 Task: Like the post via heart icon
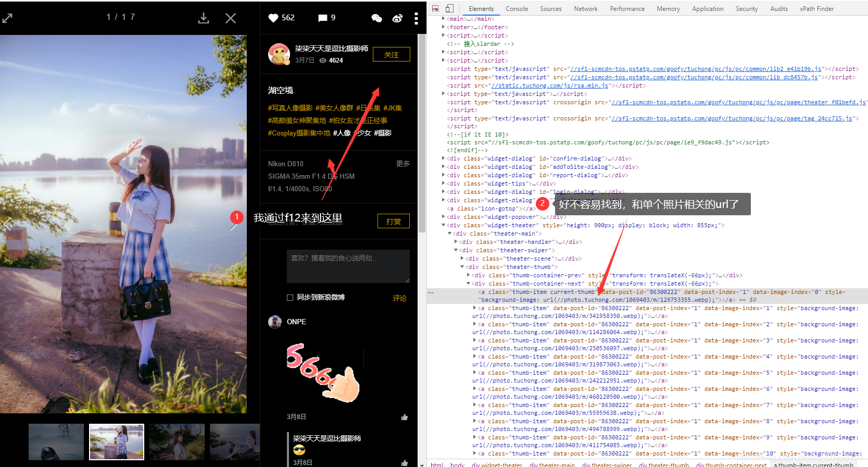tap(273, 18)
